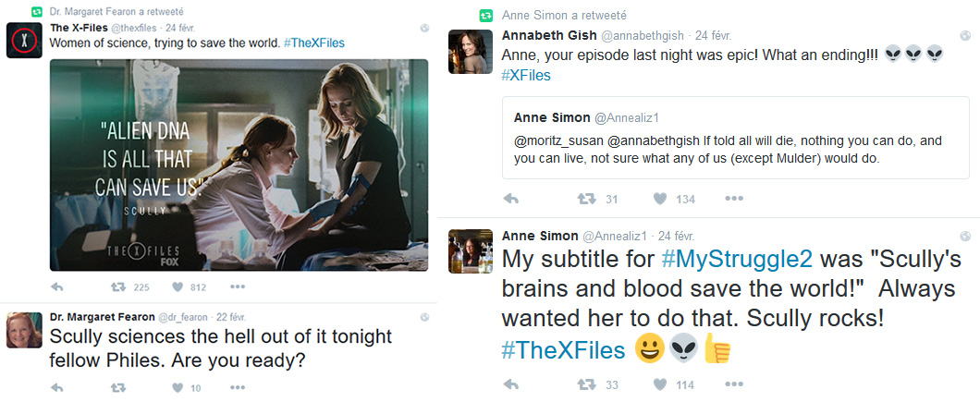The height and width of the screenshot is (402, 980).
Task: Retweet Annabeth Gish's tweet with 31 retweets
Action: [x=585, y=199]
